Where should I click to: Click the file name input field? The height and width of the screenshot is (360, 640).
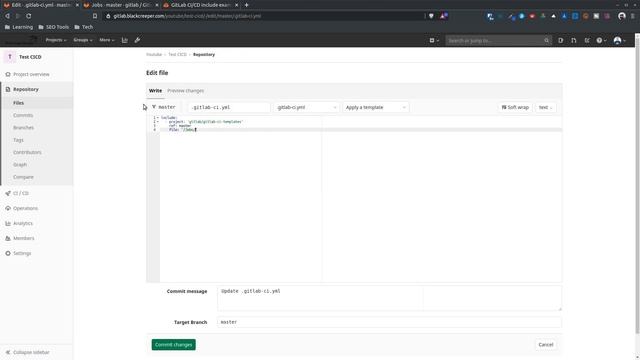point(229,107)
